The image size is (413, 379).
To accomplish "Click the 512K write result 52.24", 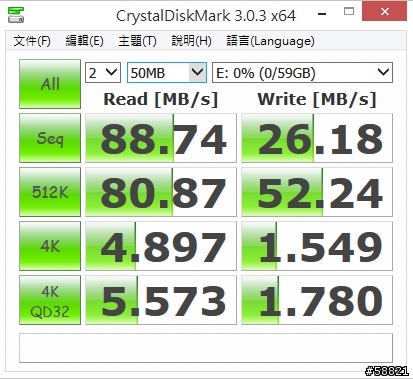I will (x=317, y=192).
